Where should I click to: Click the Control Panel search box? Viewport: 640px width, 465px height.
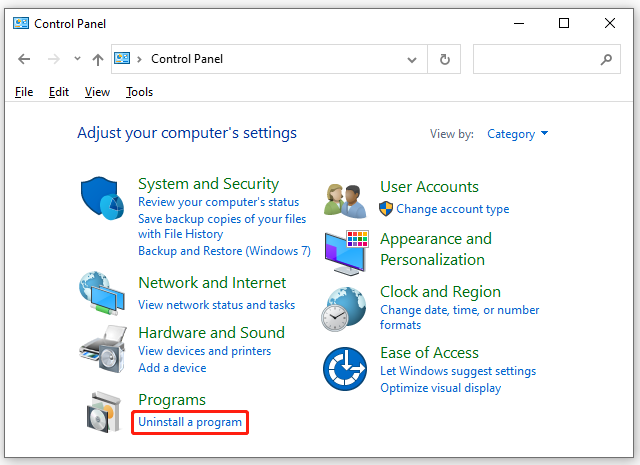tap(547, 59)
